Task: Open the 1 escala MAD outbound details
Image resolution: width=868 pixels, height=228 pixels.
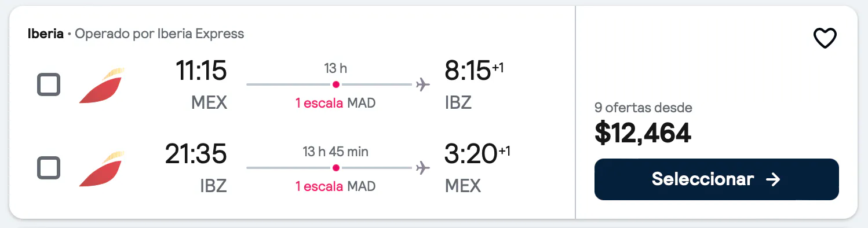Action: click(x=335, y=104)
